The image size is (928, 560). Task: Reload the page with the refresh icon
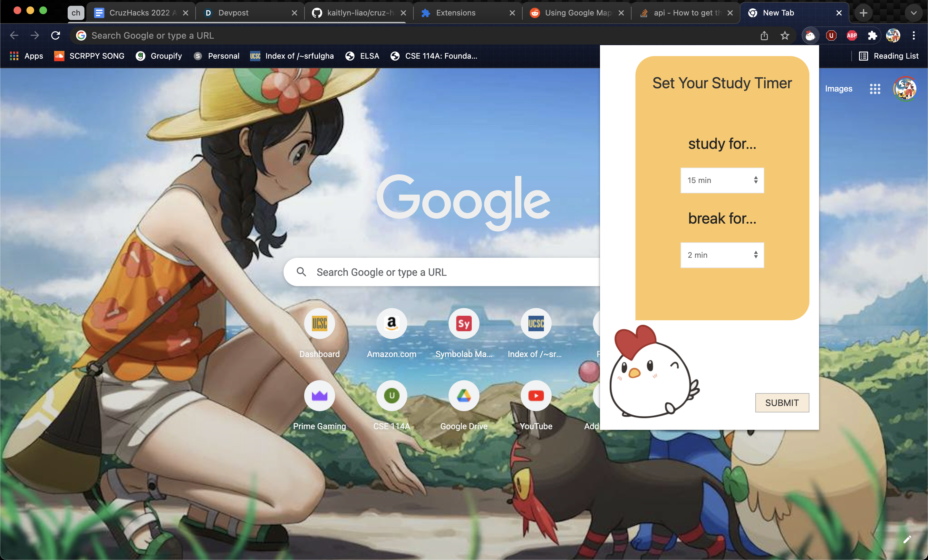[x=56, y=36]
